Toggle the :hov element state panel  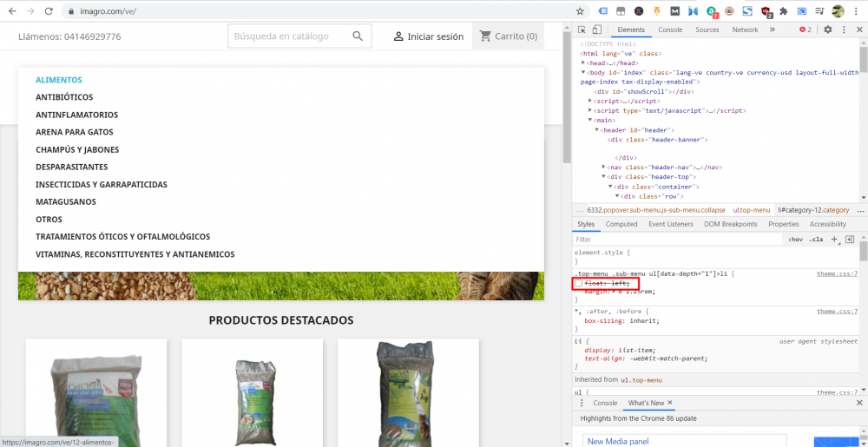coord(795,240)
